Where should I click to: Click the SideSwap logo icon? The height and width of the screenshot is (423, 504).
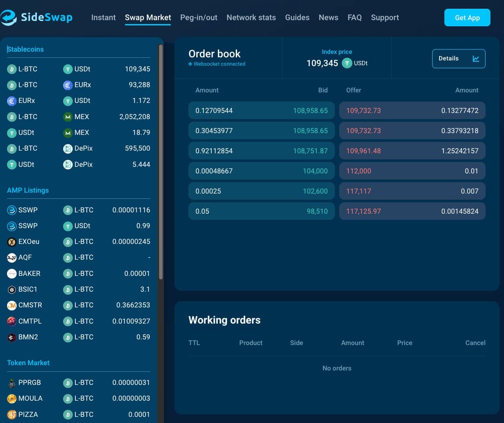point(8,18)
